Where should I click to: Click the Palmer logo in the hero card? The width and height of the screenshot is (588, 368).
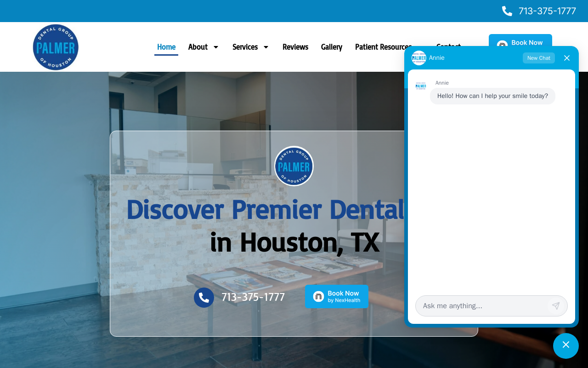294,166
